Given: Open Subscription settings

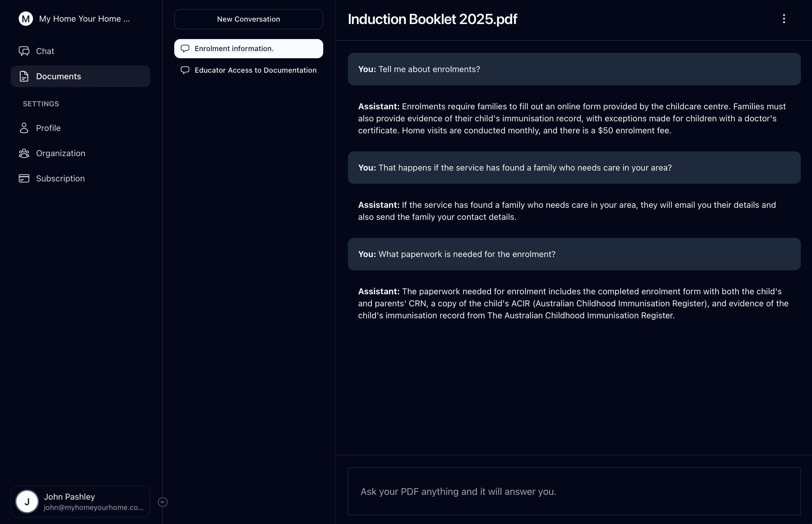Looking at the screenshot, I should pos(60,178).
